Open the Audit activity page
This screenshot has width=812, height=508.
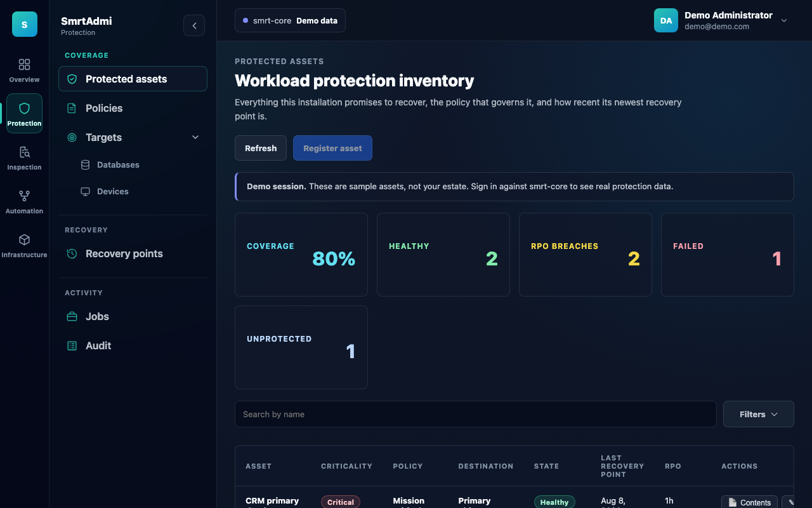[133, 345]
